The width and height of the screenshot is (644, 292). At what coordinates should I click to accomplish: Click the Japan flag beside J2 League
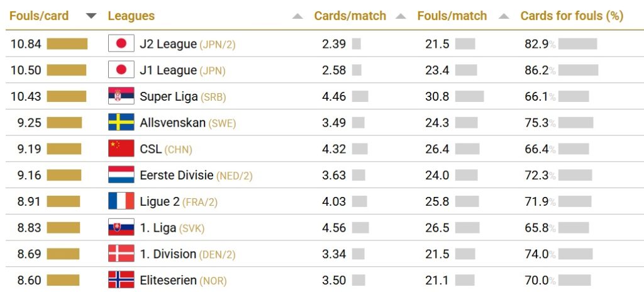[121, 43]
